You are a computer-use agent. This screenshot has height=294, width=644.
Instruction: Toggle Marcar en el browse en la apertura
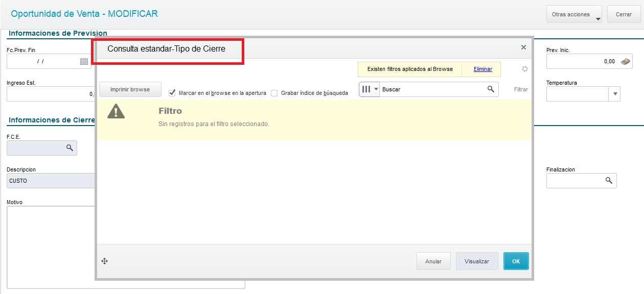(172, 93)
